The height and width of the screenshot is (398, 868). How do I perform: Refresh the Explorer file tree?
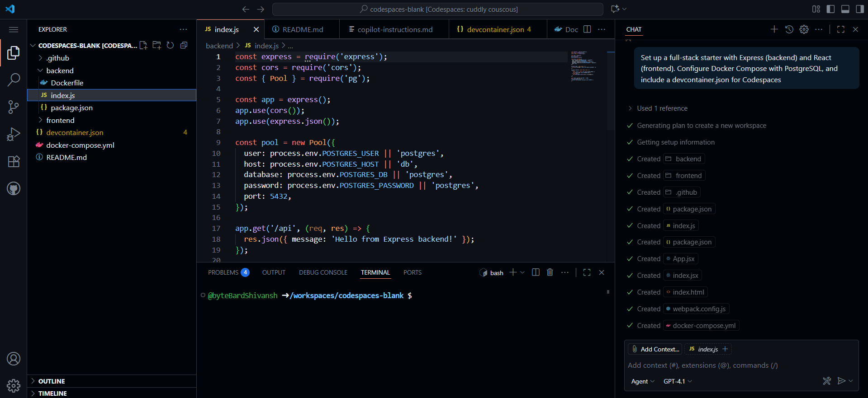170,45
